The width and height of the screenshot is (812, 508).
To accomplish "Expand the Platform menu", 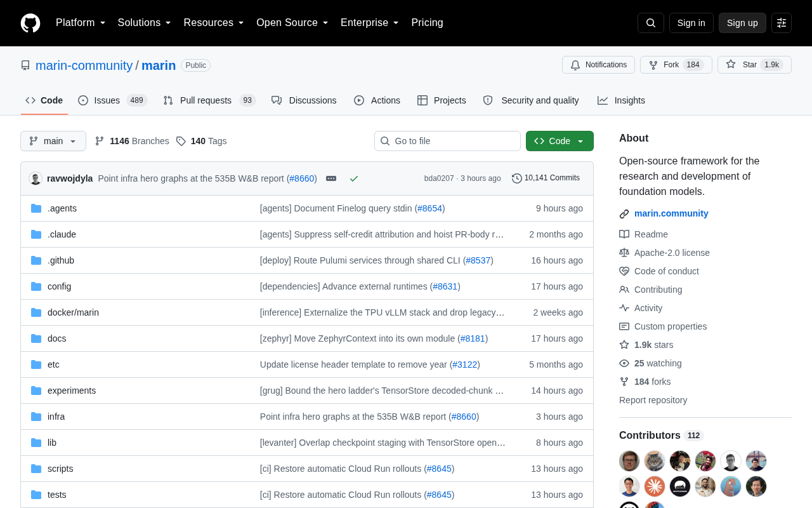I will (81, 23).
